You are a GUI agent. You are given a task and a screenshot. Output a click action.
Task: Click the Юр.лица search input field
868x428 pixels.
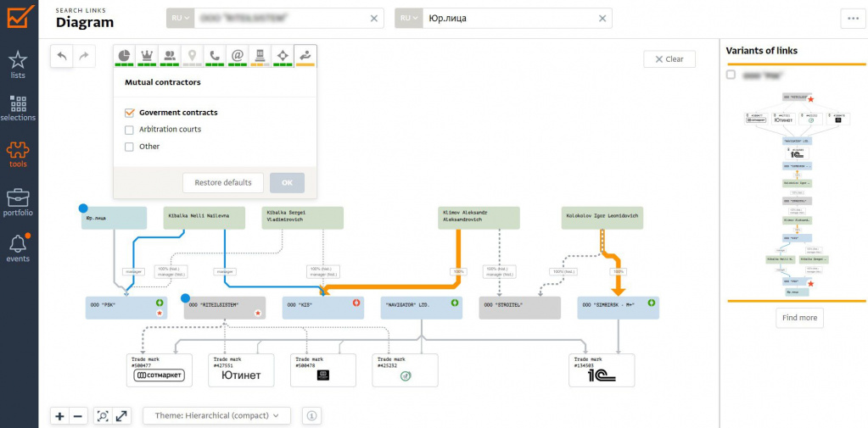point(507,19)
